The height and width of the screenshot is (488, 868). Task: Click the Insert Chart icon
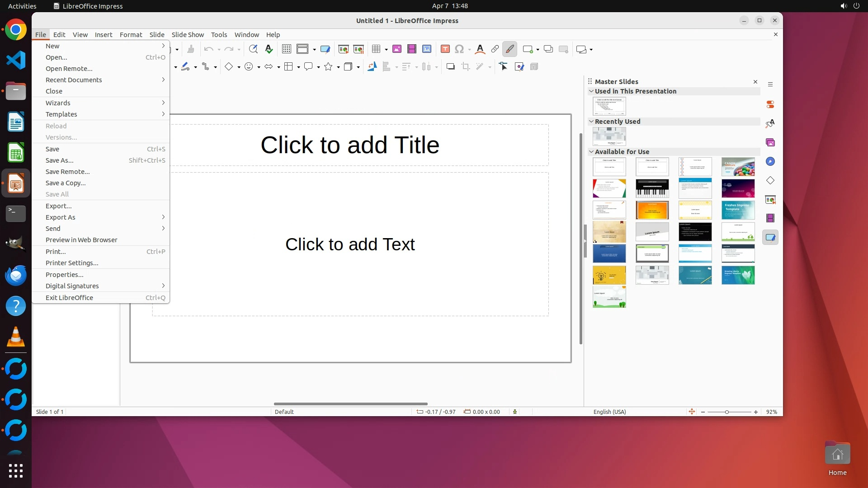pyautogui.click(x=427, y=49)
